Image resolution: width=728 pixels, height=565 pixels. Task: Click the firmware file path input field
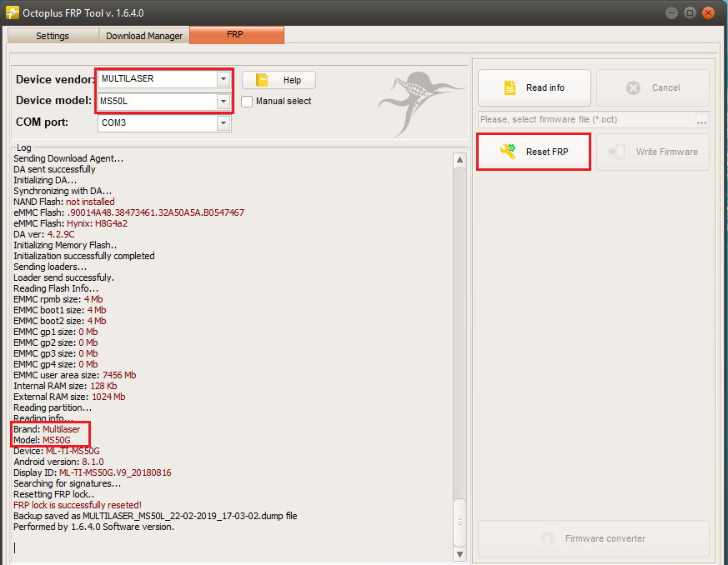click(x=587, y=120)
